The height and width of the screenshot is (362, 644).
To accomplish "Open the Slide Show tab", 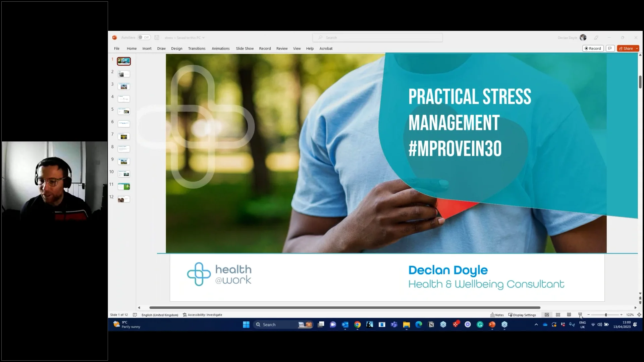I will point(245,48).
